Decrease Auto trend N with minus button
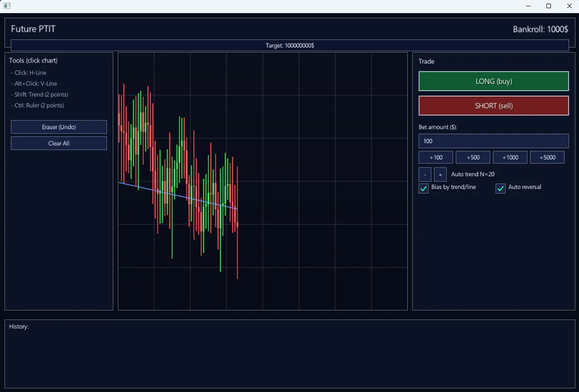This screenshot has height=392, width=579. pyautogui.click(x=425, y=174)
